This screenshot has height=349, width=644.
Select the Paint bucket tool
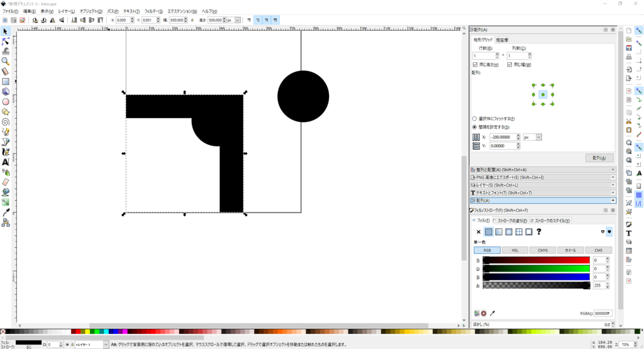5,192
